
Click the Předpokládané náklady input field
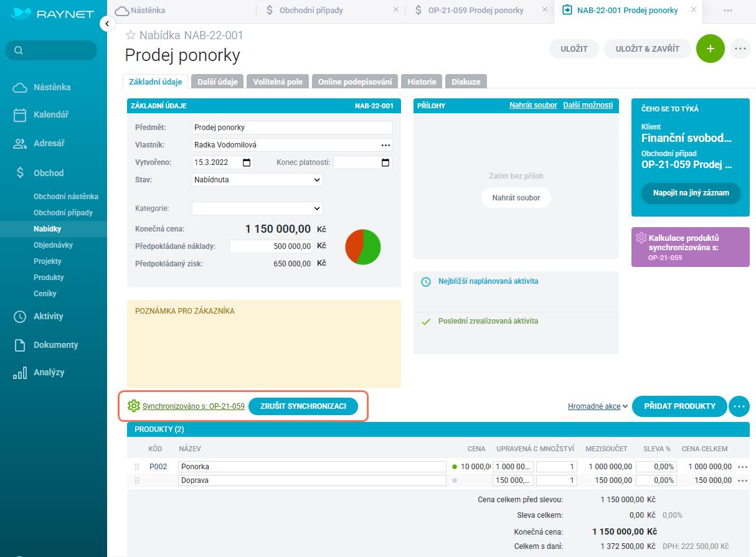271,246
